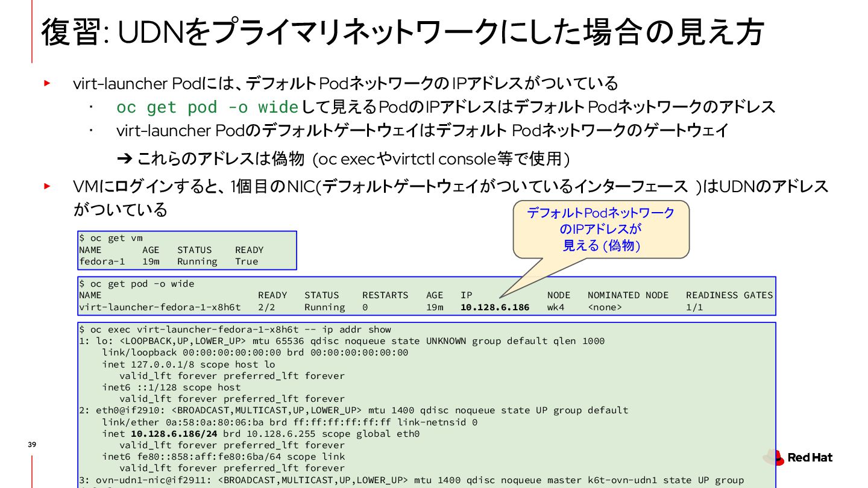The image size is (868, 488).
Task: Click '<none>' under NOMINATED NODE
Action: (x=605, y=307)
